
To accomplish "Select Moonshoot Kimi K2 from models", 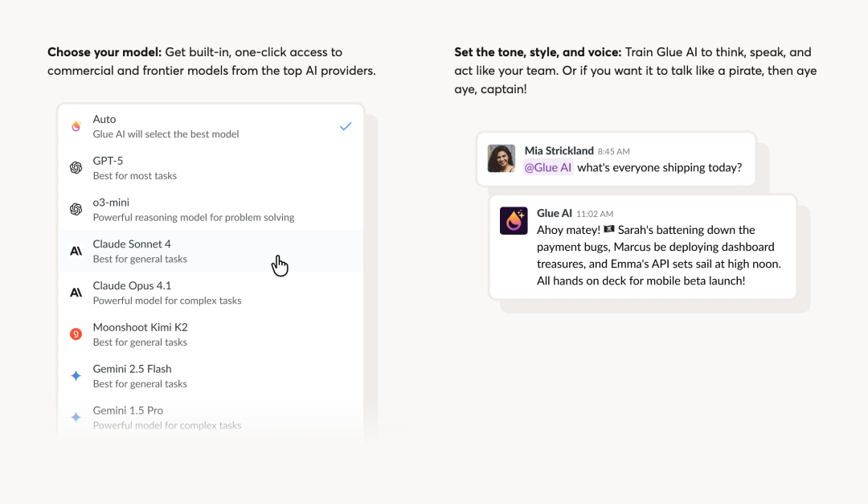I will 140,334.
